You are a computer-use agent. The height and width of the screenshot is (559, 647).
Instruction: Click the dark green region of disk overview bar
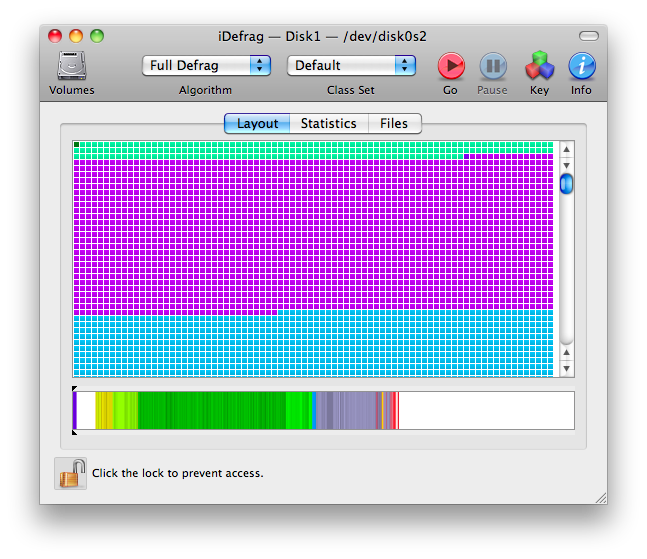click(212, 410)
